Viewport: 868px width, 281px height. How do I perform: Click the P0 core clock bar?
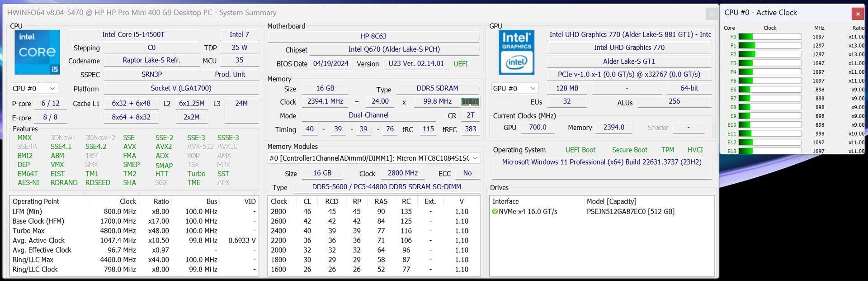click(769, 37)
